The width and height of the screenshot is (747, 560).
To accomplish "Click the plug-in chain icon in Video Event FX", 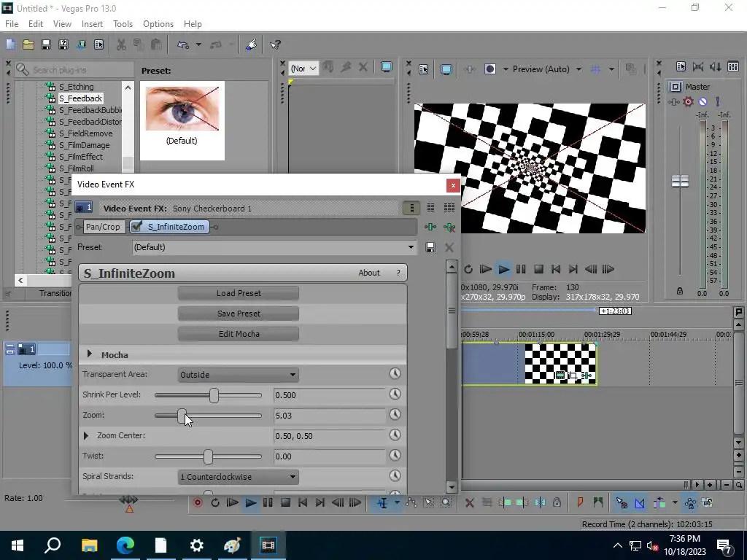I will 430,227.
